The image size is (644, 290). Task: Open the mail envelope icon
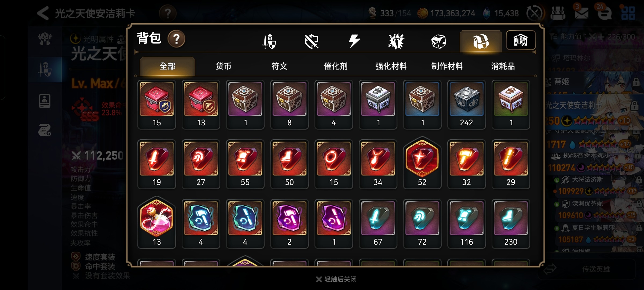[581, 13]
